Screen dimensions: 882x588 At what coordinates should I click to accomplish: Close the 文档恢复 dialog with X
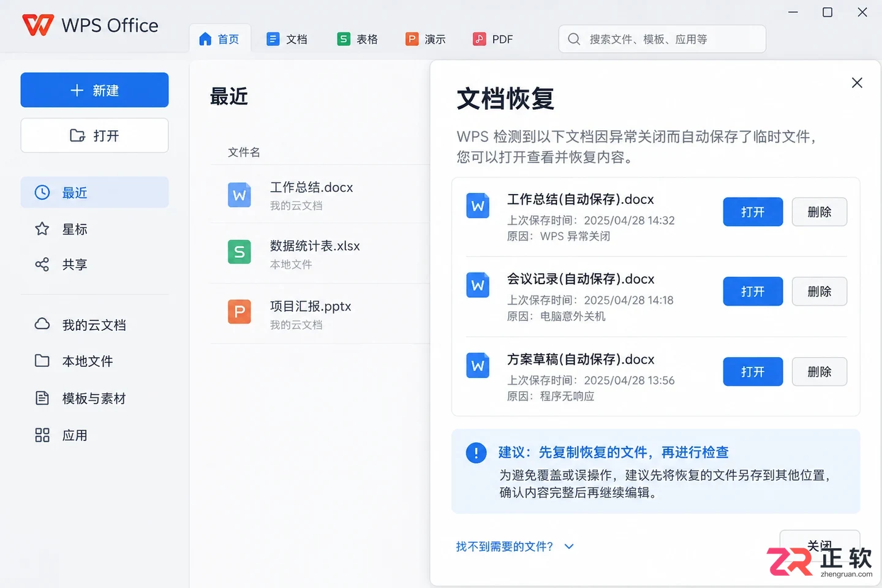coord(857,83)
